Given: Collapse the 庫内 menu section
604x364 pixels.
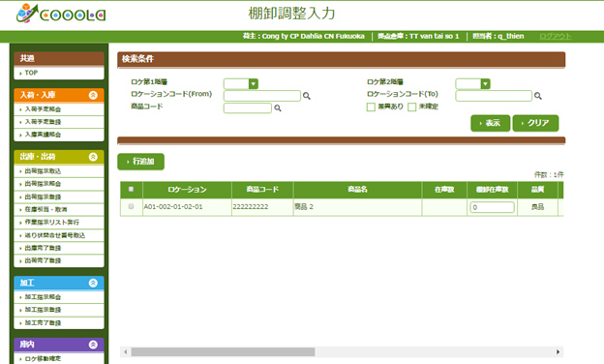Looking at the screenshot, I should pos(93,345).
